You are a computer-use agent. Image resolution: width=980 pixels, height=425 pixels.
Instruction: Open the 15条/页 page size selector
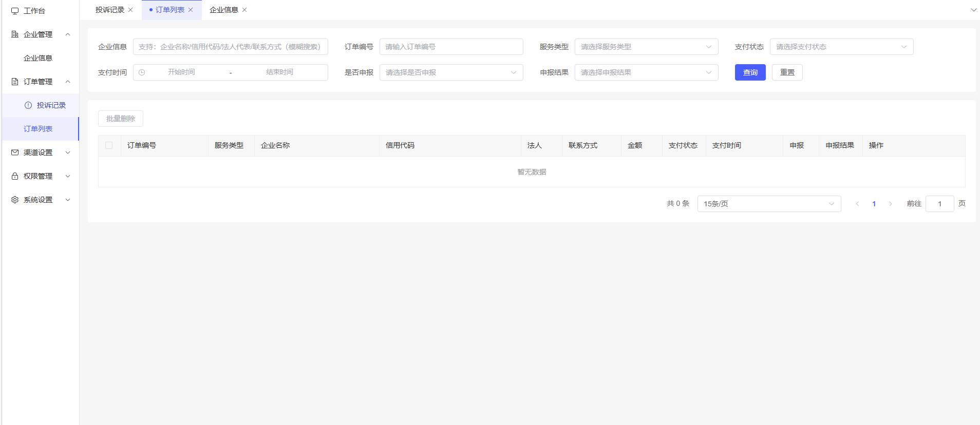(768, 204)
